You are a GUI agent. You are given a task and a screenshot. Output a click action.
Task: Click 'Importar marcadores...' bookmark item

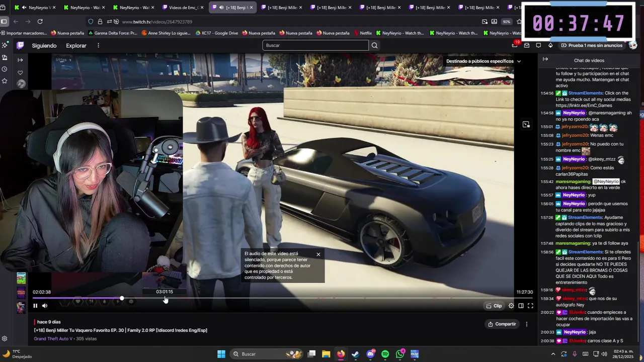(x=24, y=33)
